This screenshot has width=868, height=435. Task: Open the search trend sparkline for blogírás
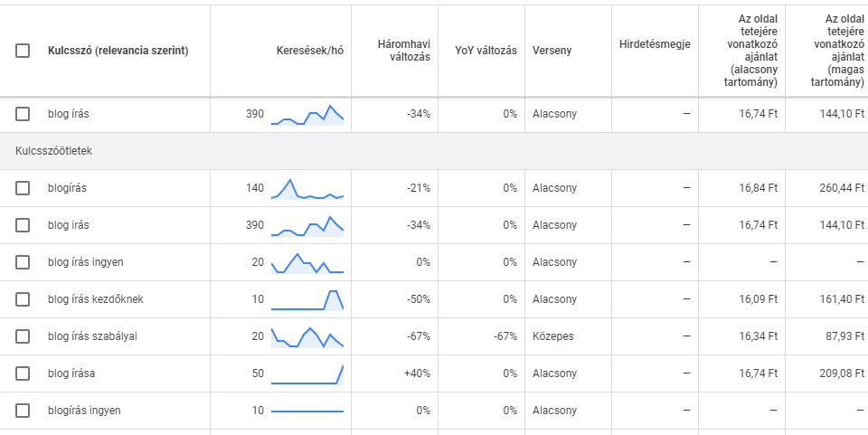[307, 188]
